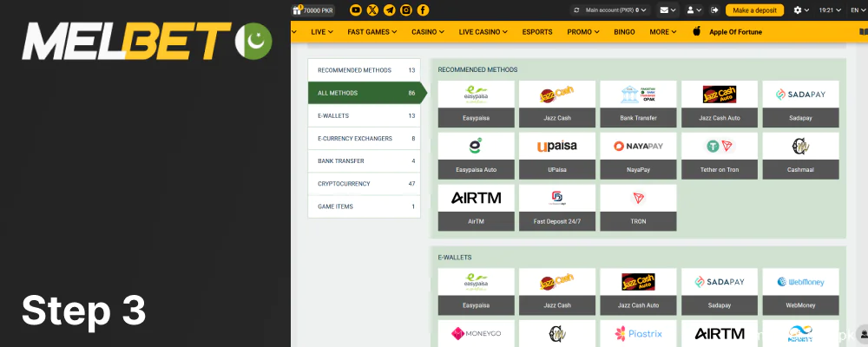Choose Jazz Cash in the E-Wallets section
The image size is (868, 347).
pyautogui.click(x=557, y=291)
